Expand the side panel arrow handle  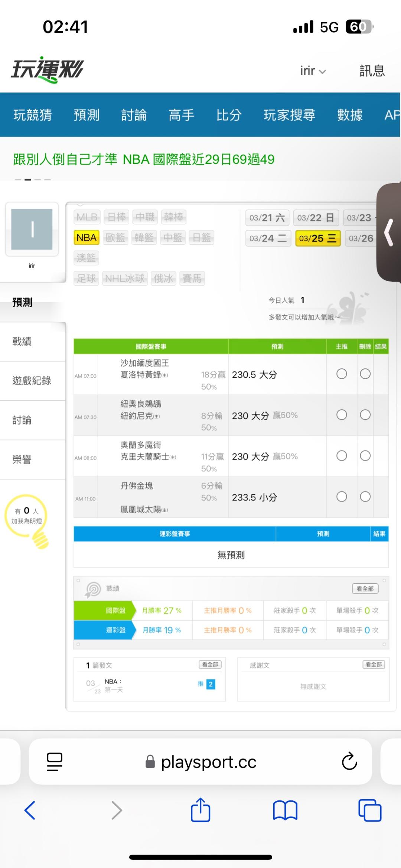pos(389,233)
